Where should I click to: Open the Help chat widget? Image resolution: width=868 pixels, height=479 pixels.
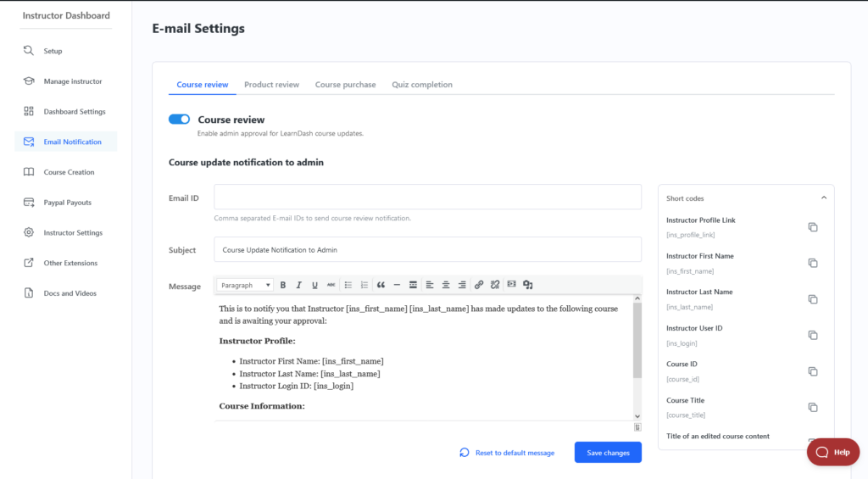[x=832, y=452]
